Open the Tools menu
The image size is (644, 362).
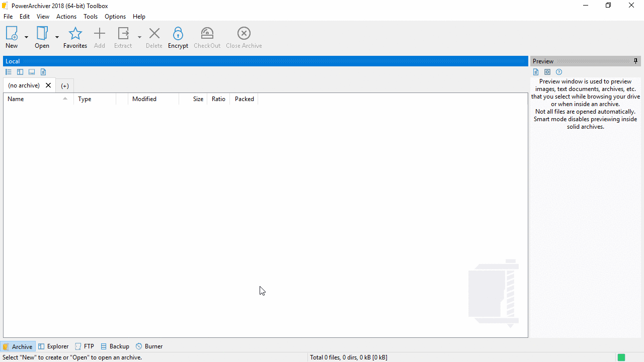click(91, 16)
